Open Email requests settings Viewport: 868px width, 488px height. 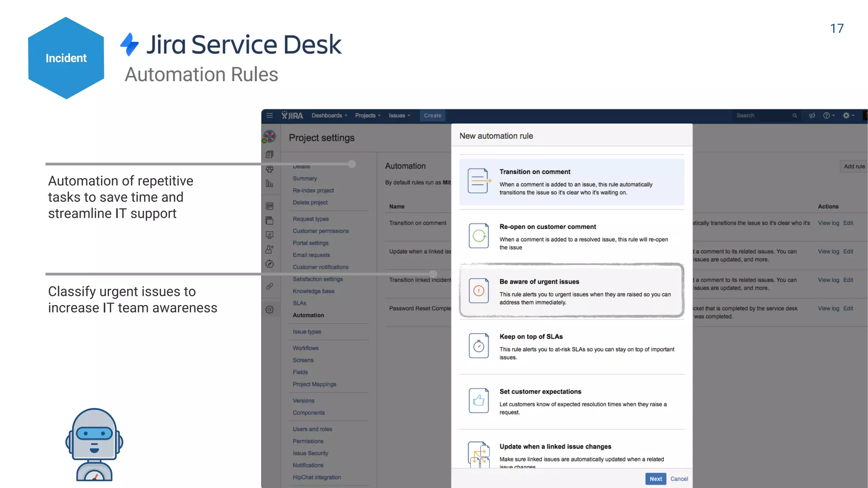(x=311, y=255)
